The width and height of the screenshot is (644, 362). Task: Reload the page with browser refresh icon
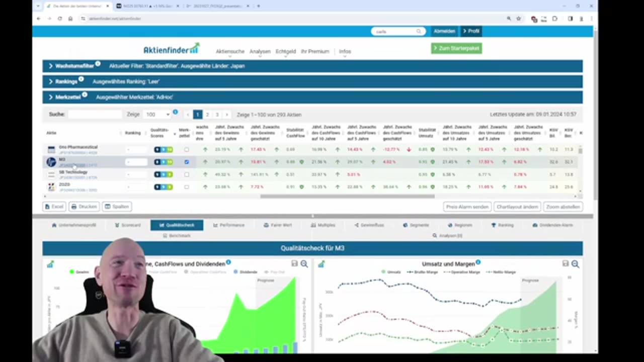point(59,19)
